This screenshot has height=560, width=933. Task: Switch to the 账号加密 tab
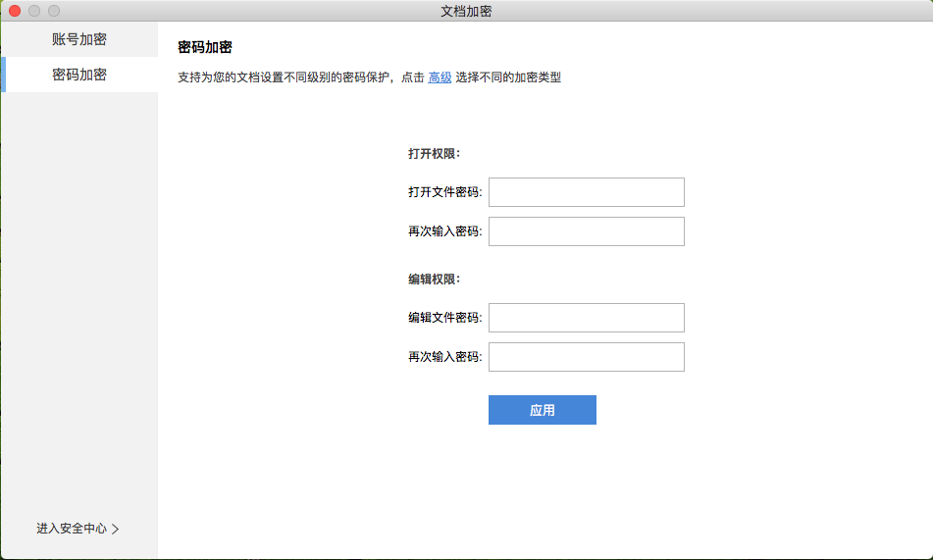[79, 39]
